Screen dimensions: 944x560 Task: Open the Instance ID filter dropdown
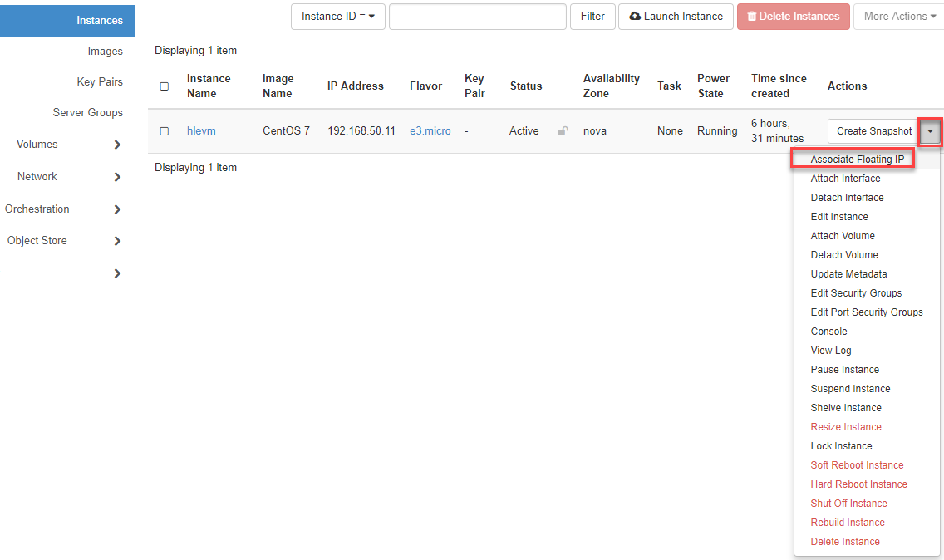tap(337, 17)
